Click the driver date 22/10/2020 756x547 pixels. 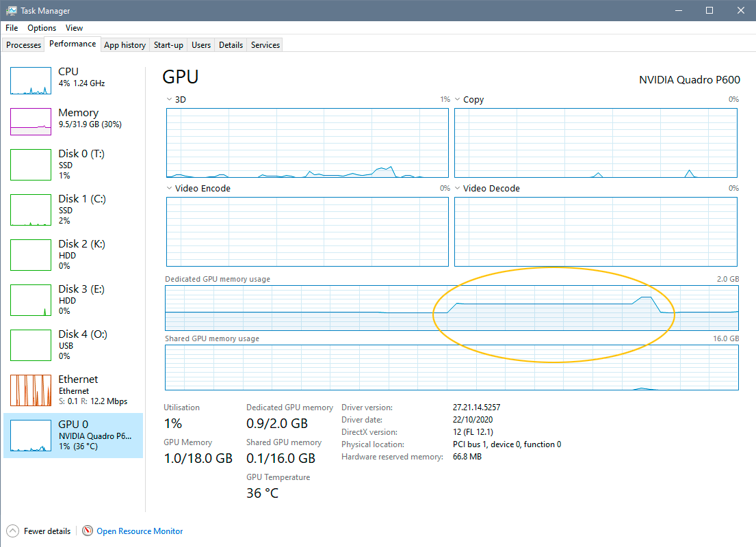(473, 420)
